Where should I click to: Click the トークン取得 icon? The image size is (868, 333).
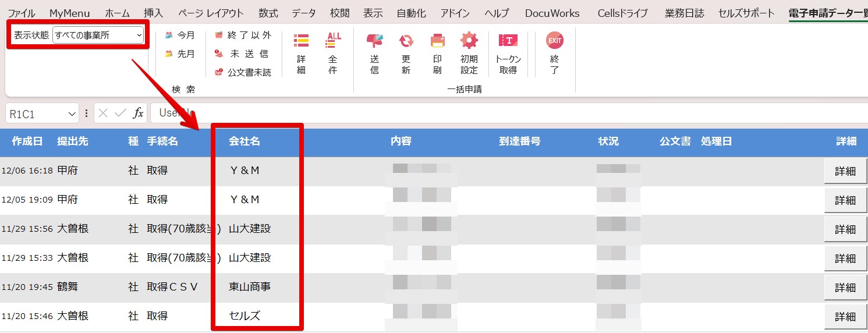click(x=508, y=40)
